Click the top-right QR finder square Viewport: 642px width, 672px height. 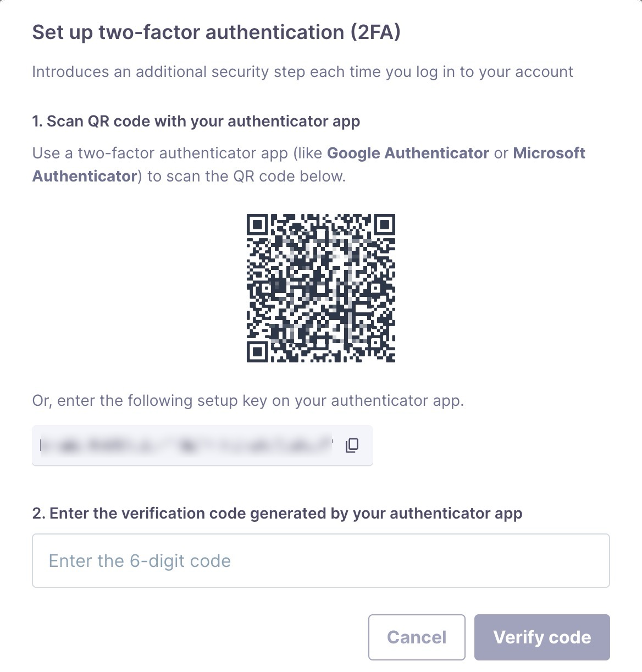[385, 224]
